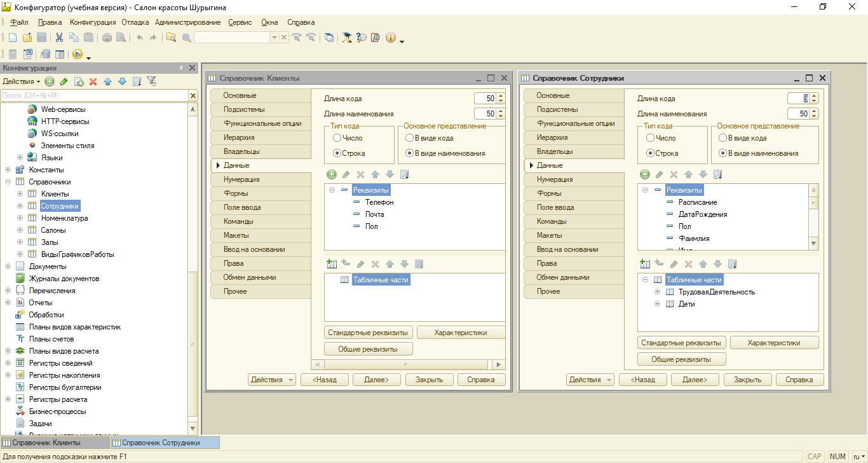868x463 pixels.
Task: Switch to Нумерация tab in Сотрудники window
Action: [574, 179]
